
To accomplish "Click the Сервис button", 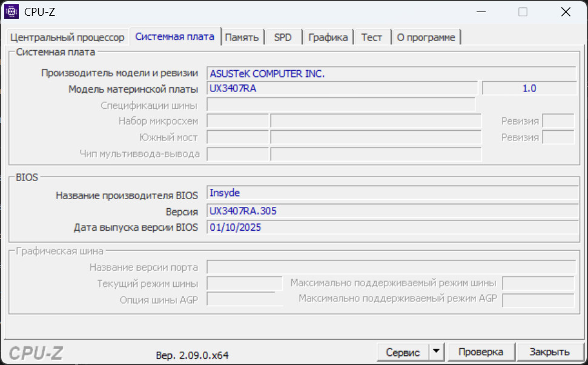I will [x=403, y=352].
